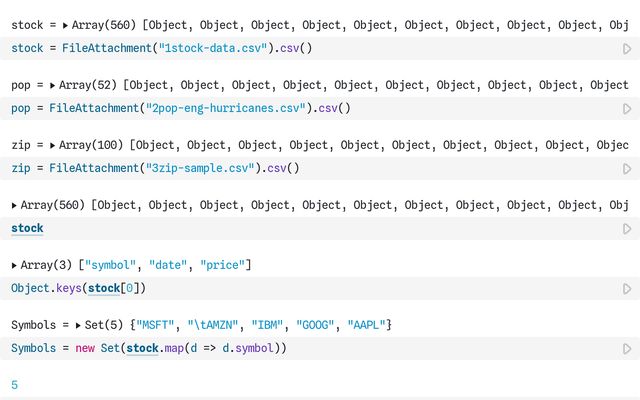Viewport: 640px width, 400px height.
Task: Click the "price" string in keys output
Action: (x=222, y=265)
